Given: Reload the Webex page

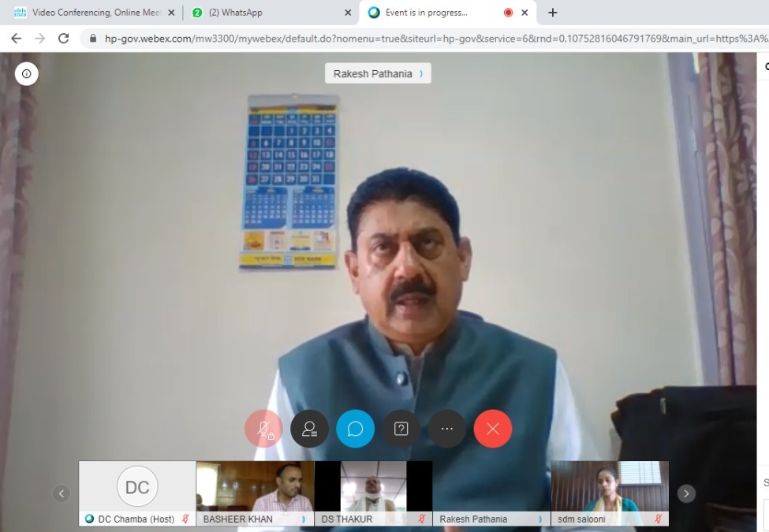Looking at the screenshot, I should [63, 38].
